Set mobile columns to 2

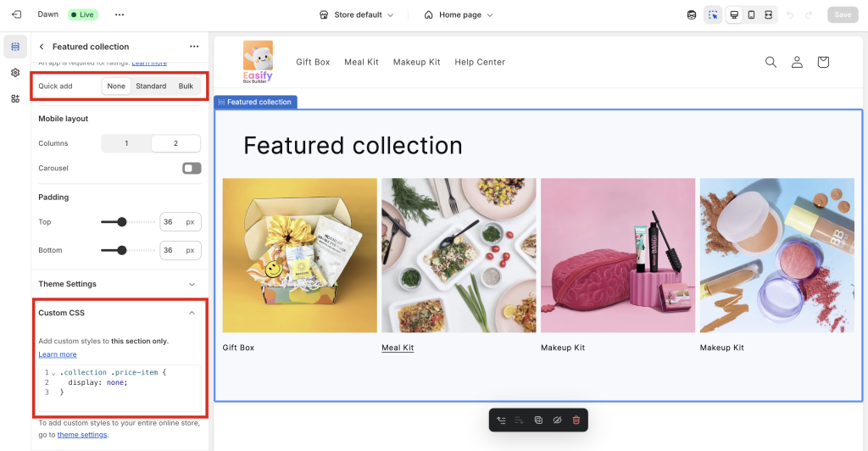coord(175,143)
